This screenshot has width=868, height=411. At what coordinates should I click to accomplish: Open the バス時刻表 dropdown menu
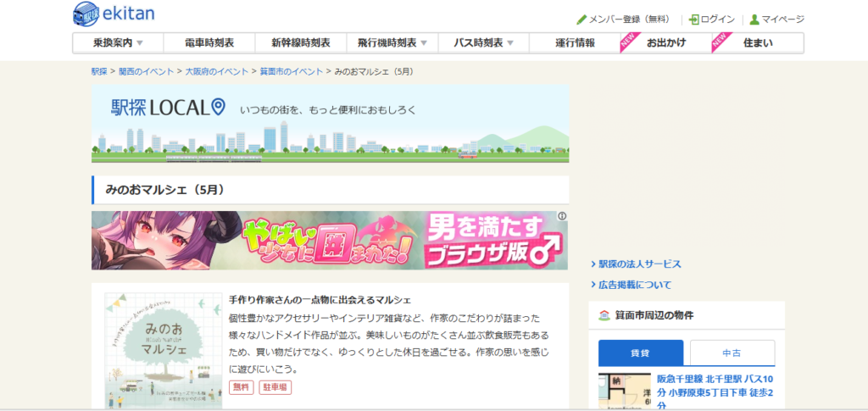click(x=510, y=43)
